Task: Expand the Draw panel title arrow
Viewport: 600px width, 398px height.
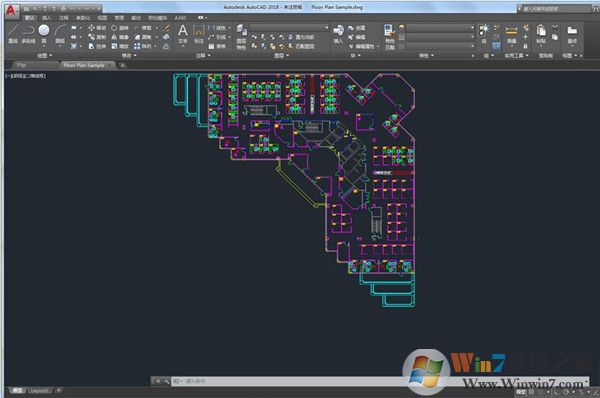Action: [51, 55]
